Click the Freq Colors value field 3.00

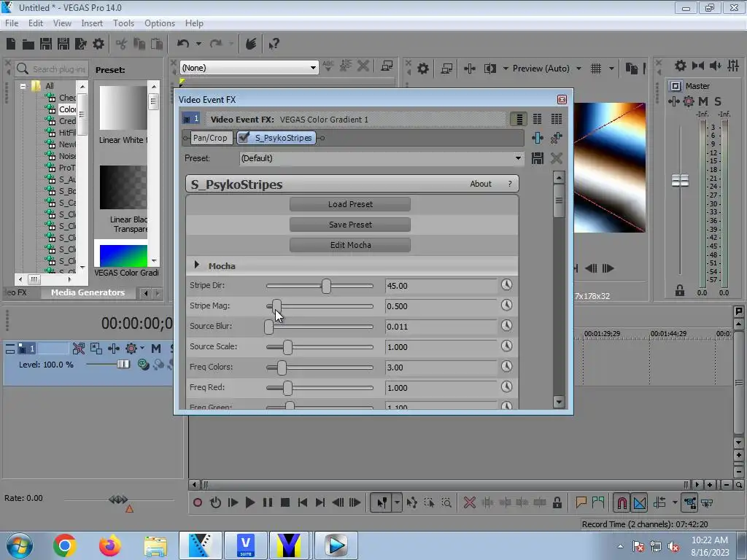[440, 367]
